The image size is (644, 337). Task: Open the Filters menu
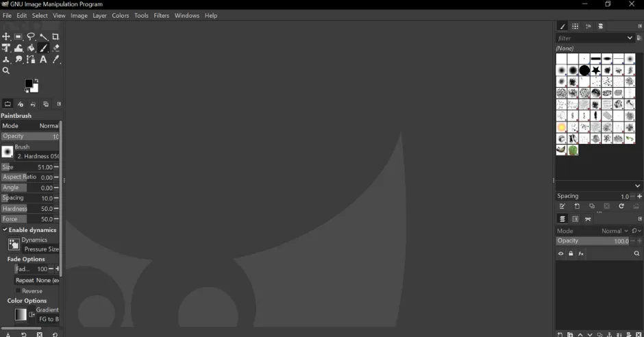click(x=162, y=16)
